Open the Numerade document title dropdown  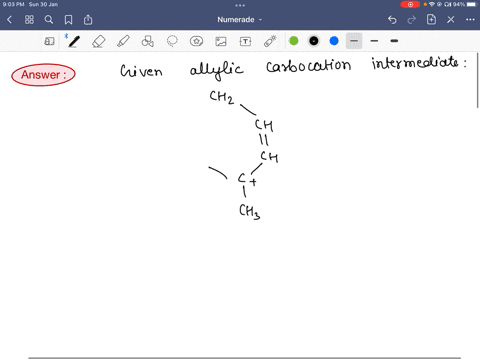click(x=239, y=20)
